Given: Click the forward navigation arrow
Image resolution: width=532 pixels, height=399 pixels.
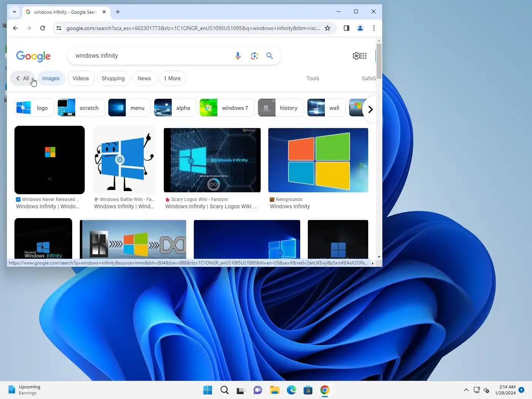Looking at the screenshot, I should pos(29,28).
